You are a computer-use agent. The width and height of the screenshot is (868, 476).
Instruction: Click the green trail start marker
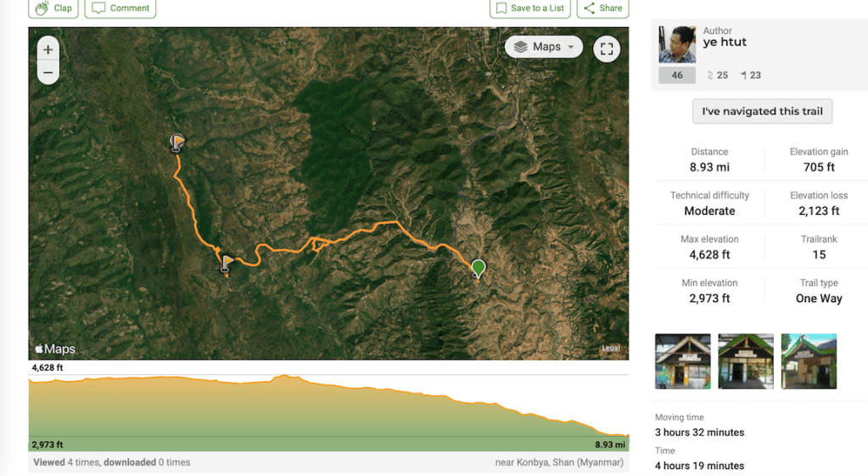pyautogui.click(x=479, y=268)
